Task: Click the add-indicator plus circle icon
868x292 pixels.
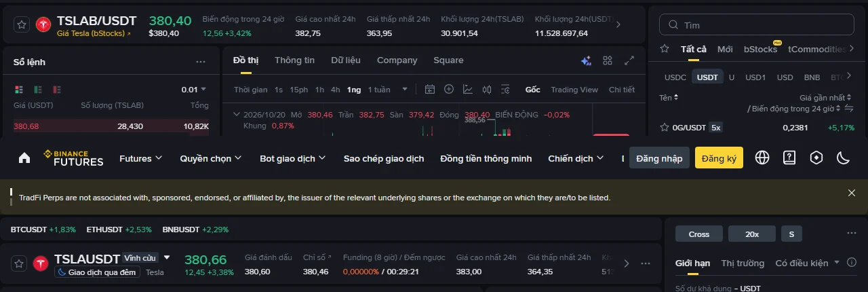Action: click(x=449, y=90)
